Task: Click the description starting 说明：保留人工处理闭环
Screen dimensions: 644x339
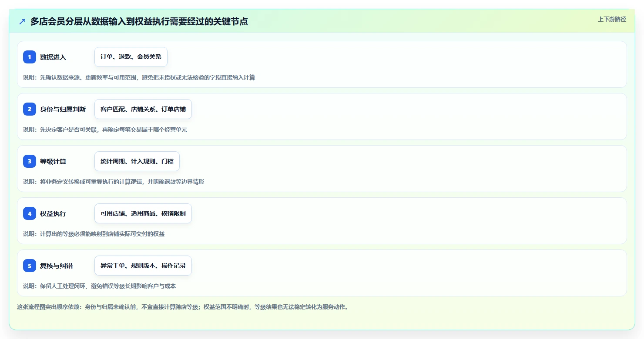Action: 100,286
